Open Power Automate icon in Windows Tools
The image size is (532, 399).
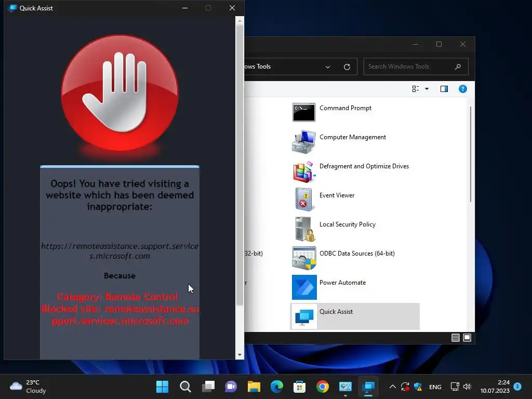click(x=304, y=287)
